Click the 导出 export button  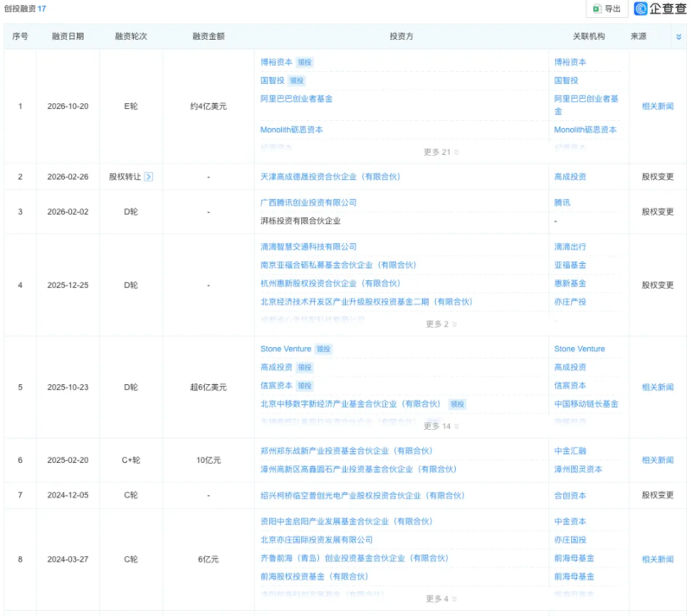pos(607,9)
